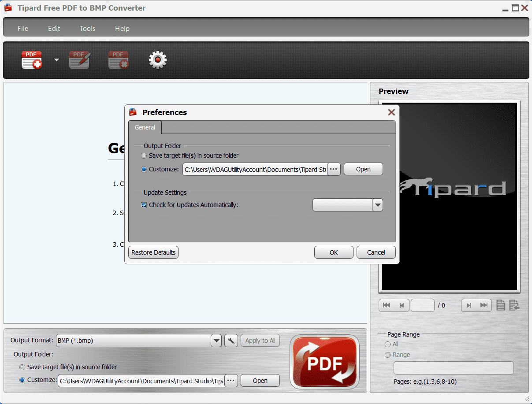Screen dimensions: 532x404
Task: Click the Tipard app icon in title bar
Action: 8,8
